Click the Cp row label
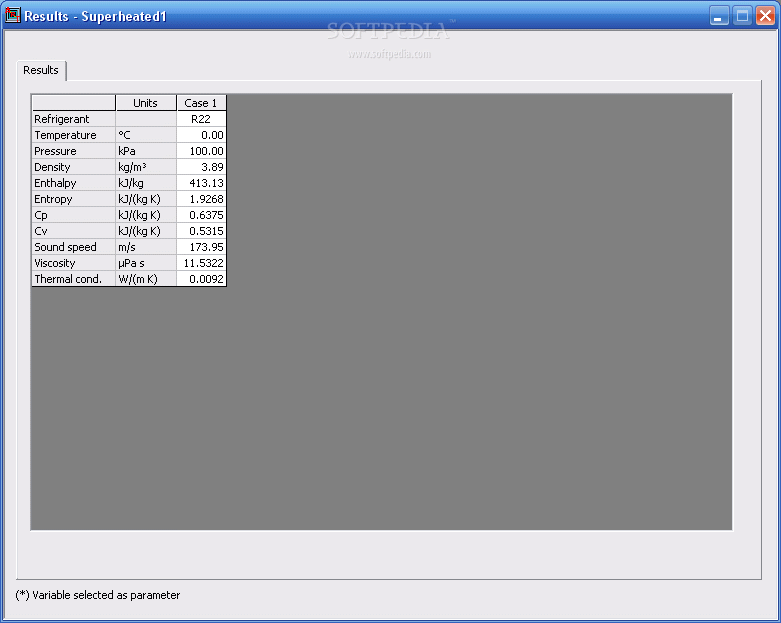The height and width of the screenshot is (623, 781). (x=74, y=215)
